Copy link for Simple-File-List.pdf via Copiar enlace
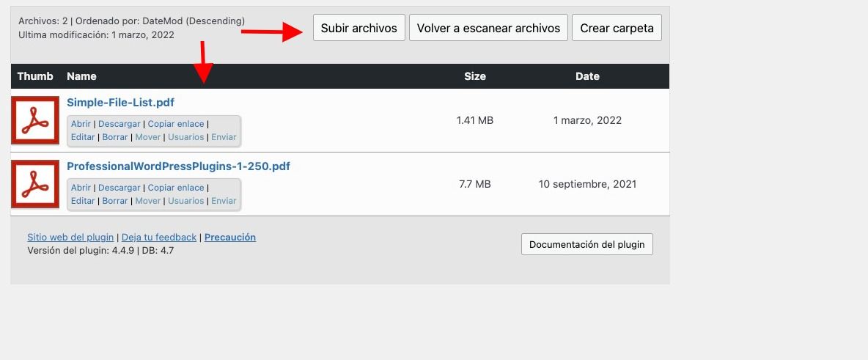The image size is (868, 360). pos(175,124)
